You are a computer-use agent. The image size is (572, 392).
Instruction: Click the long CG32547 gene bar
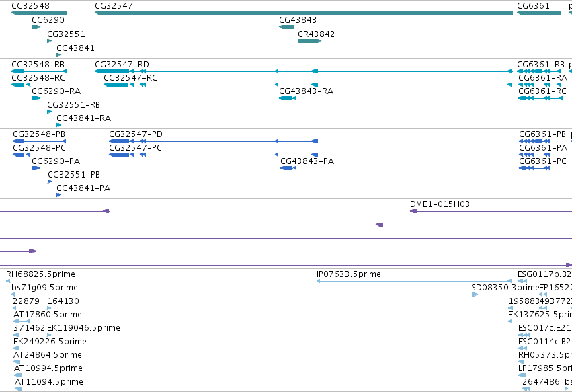(304, 13)
